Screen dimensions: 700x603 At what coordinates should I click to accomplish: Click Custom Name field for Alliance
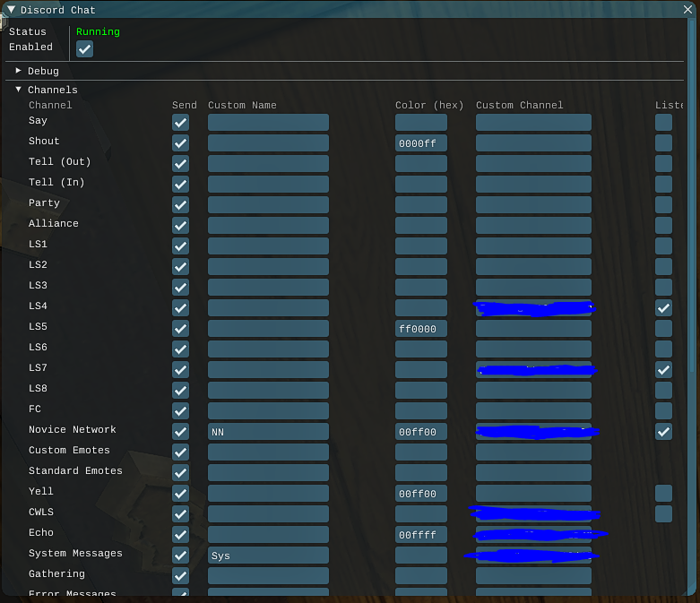[268, 226]
